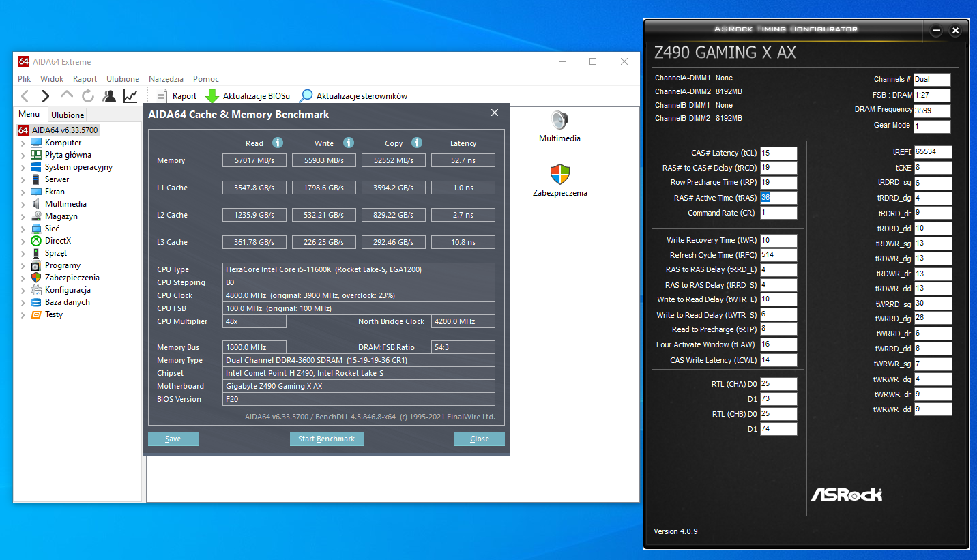Click the FSB : DRAM ratio field
The width and height of the screenshot is (977, 560).
pyautogui.click(x=932, y=95)
